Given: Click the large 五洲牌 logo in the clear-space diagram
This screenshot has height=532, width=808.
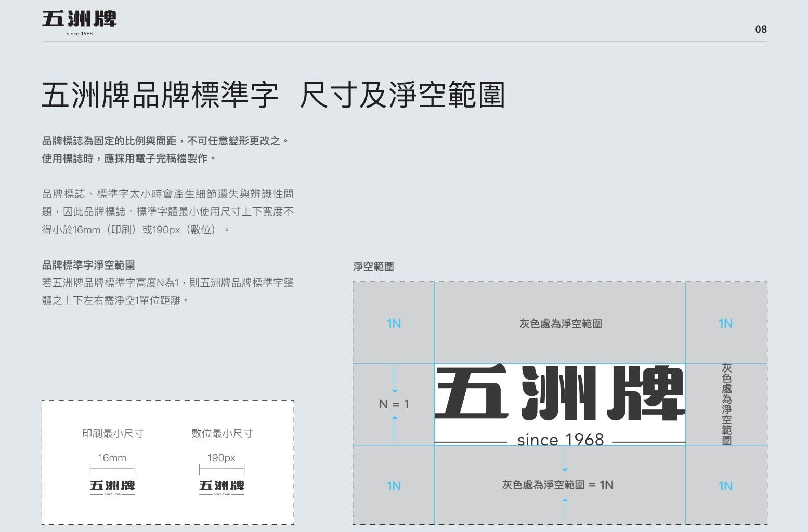Looking at the screenshot, I should tap(560, 393).
